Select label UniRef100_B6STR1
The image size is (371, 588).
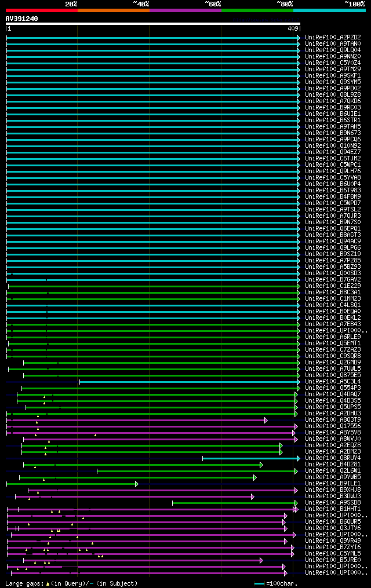coord(333,120)
